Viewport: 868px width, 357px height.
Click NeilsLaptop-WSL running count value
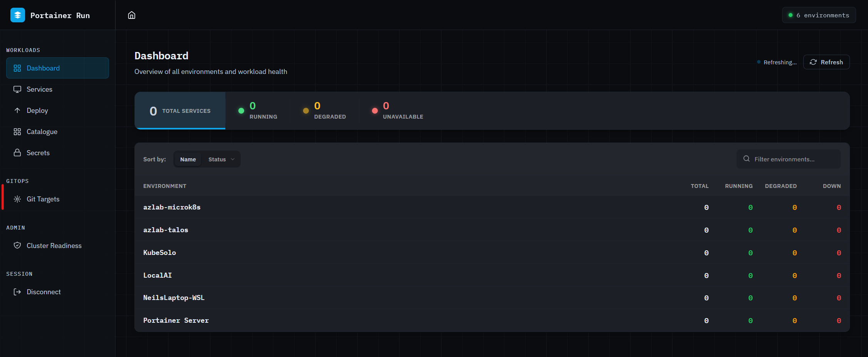pyautogui.click(x=751, y=298)
